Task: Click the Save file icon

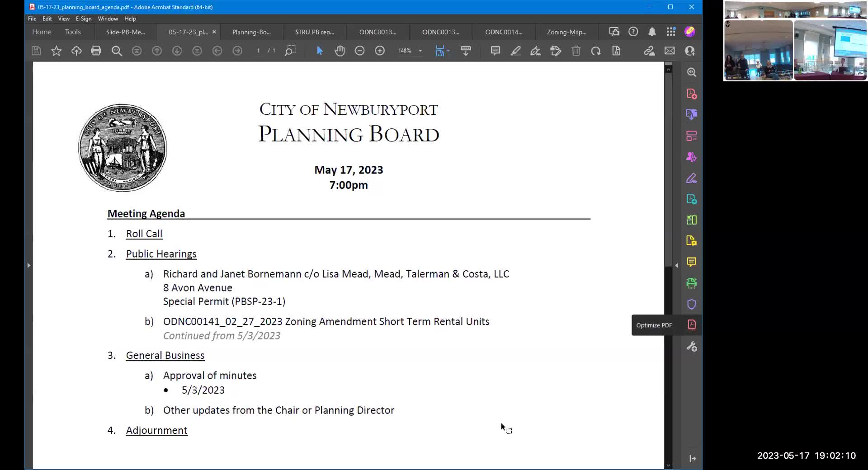Action: pyautogui.click(x=36, y=51)
